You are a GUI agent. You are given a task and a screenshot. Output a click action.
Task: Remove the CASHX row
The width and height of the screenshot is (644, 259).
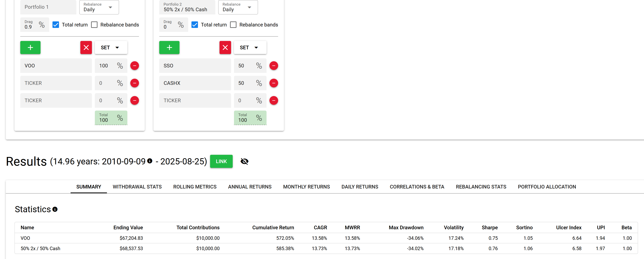tap(273, 83)
